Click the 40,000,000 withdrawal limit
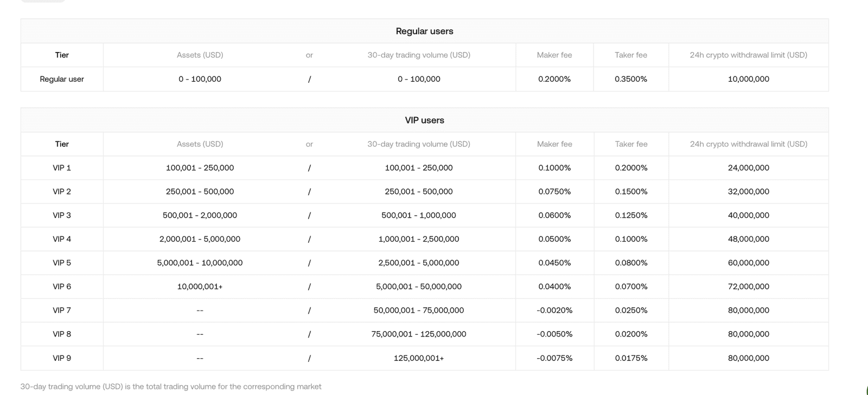Viewport: 868px width, 395px height. 749,215
